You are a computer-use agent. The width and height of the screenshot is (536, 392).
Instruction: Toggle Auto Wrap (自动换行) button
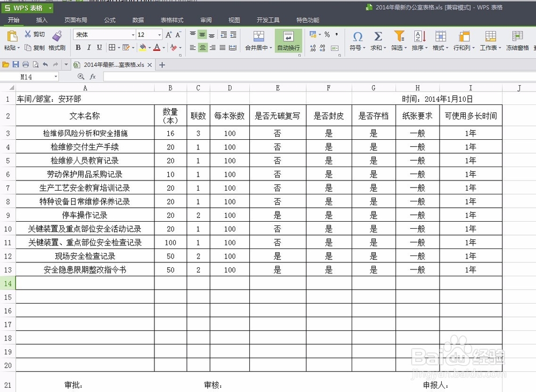click(x=288, y=41)
